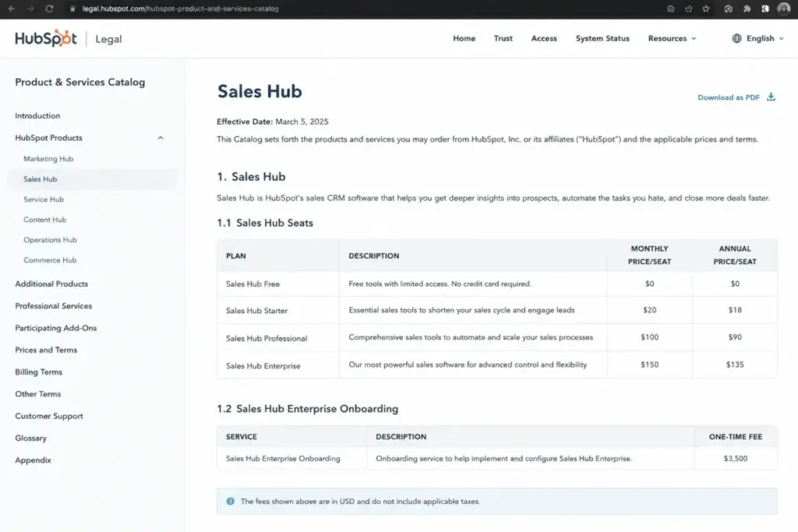Click the download arrow icon beside PDF

[771, 97]
